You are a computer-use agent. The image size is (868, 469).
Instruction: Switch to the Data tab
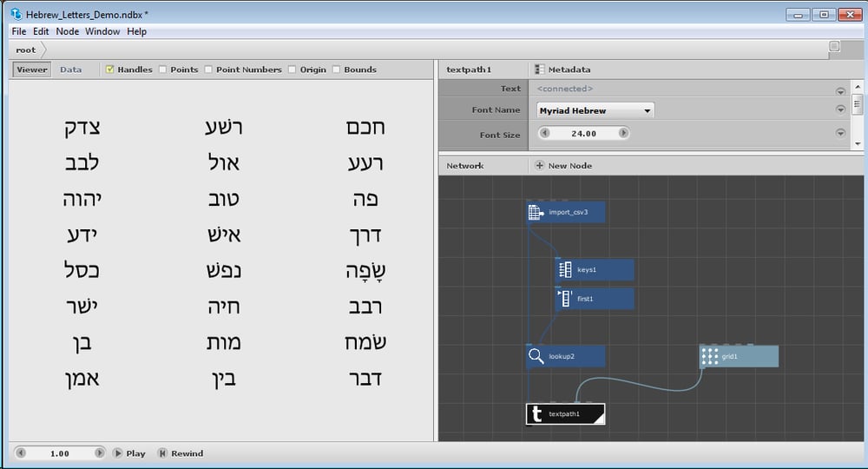(x=71, y=69)
